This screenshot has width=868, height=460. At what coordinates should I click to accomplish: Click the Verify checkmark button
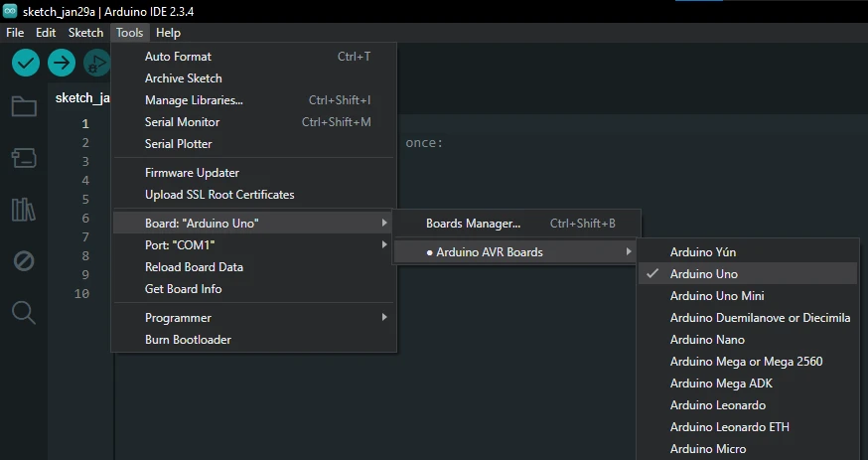[26, 63]
